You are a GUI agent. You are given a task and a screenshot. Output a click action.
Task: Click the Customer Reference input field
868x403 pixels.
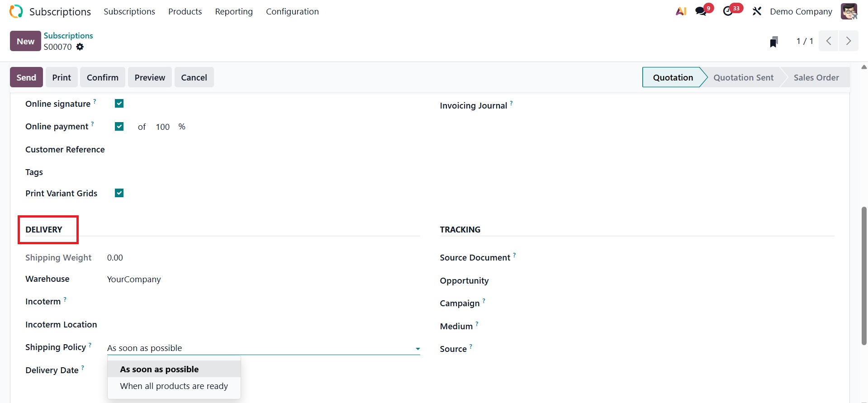point(262,150)
